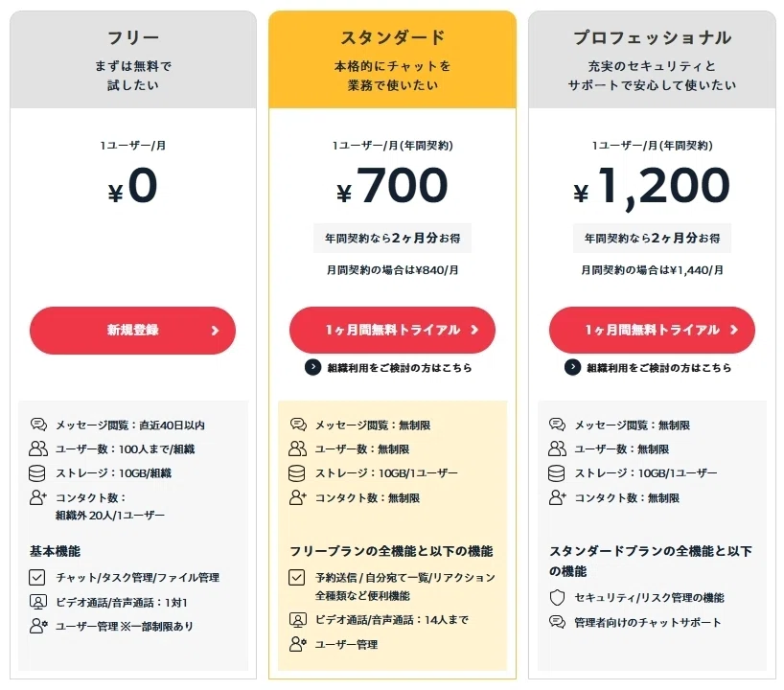
Task: Click the add-contact icon in Professional plan
Action: coord(557,497)
